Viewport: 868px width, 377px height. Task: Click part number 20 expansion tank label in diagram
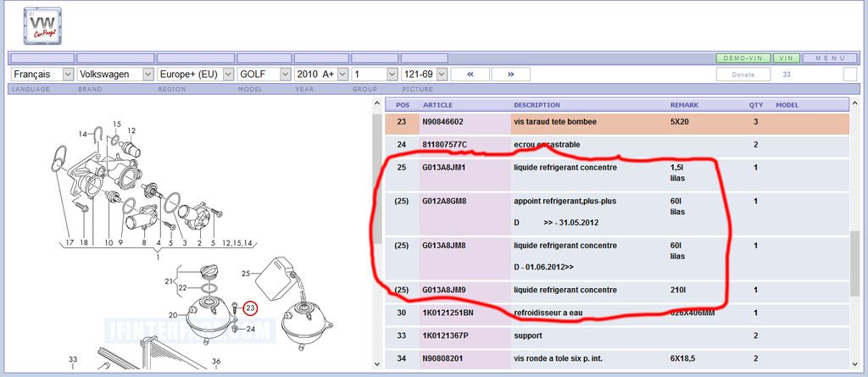(x=173, y=315)
